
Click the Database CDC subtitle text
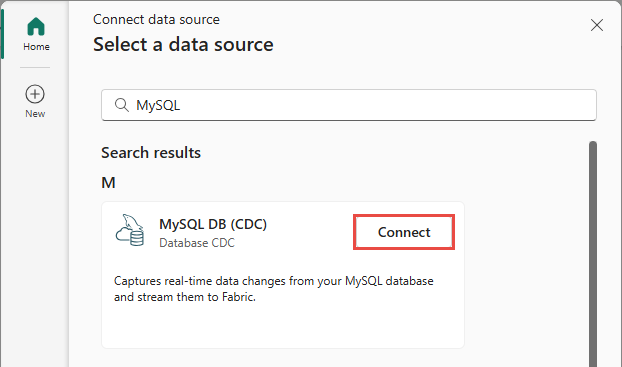point(197,243)
